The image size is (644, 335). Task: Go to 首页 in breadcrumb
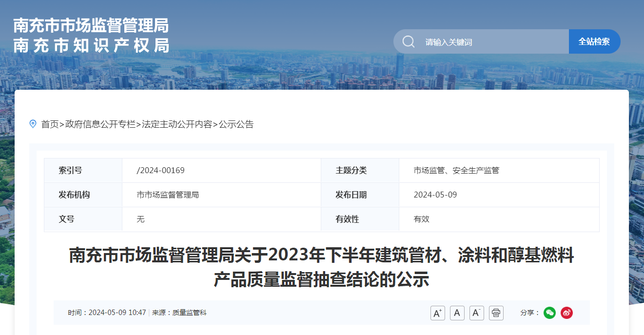point(50,124)
